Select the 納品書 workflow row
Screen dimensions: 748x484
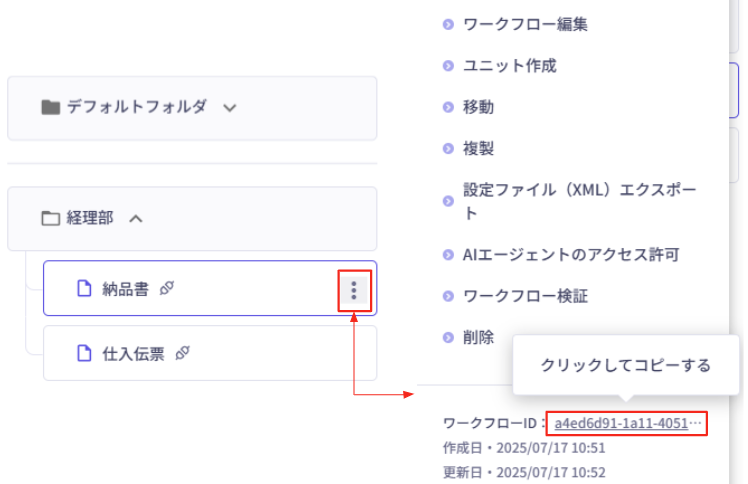(210, 288)
